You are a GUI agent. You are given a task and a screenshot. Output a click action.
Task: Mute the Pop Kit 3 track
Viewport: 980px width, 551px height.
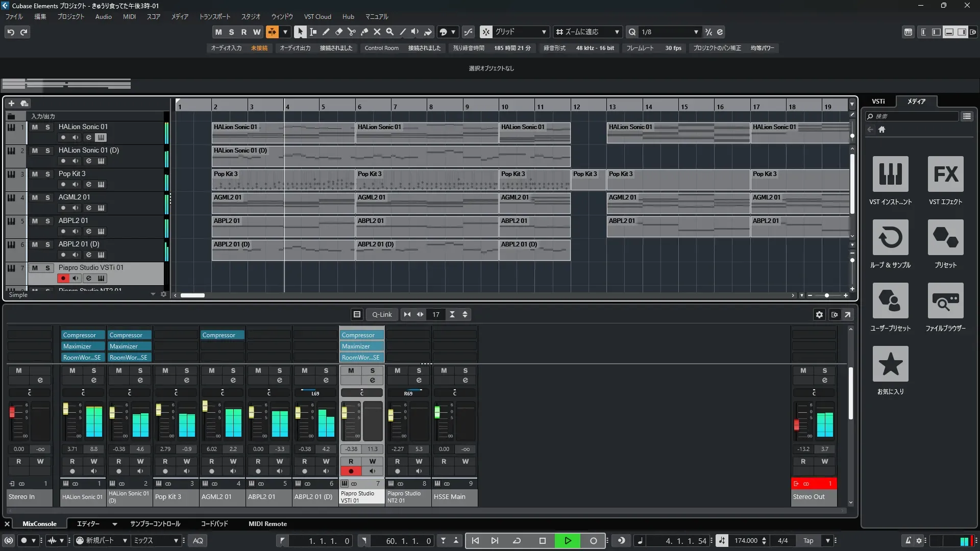click(x=35, y=174)
